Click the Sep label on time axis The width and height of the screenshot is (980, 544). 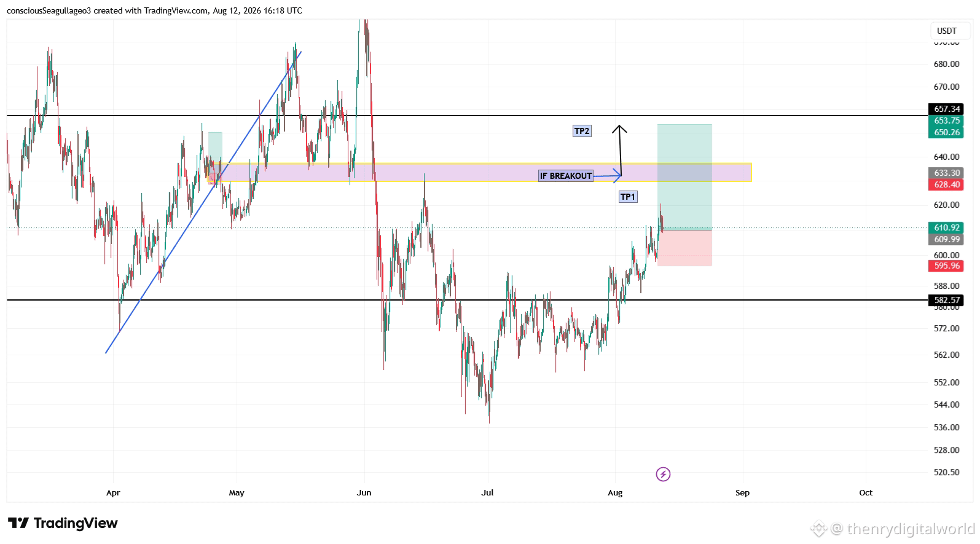click(x=742, y=492)
